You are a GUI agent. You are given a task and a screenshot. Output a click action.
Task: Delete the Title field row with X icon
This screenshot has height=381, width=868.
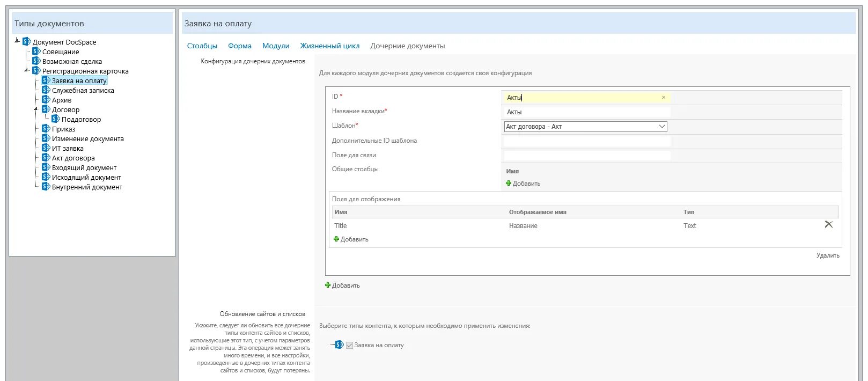click(x=829, y=225)
